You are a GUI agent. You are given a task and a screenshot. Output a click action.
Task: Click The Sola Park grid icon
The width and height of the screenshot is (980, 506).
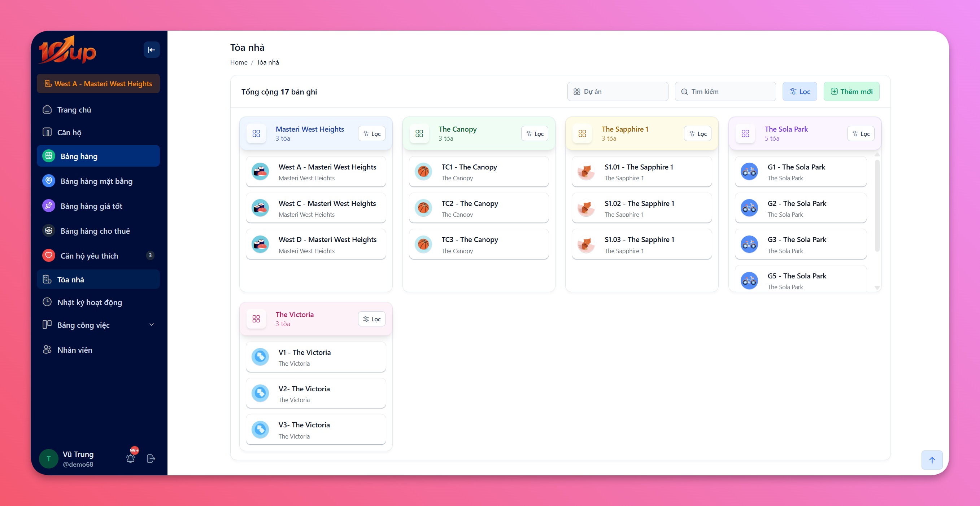tap(745, 133)
